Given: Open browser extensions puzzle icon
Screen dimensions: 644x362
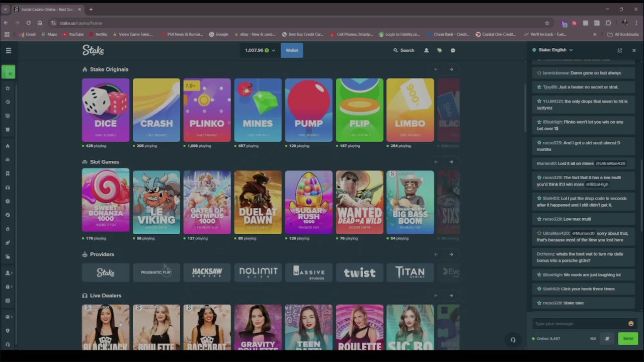Looking at the screenshot, I should coord(608,23).
